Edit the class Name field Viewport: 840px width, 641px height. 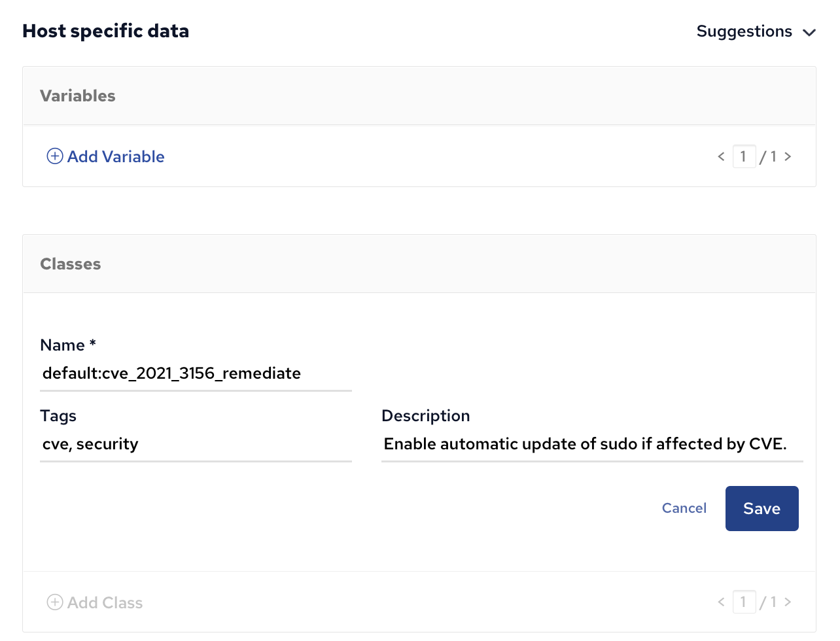click(x=196, y=373)
